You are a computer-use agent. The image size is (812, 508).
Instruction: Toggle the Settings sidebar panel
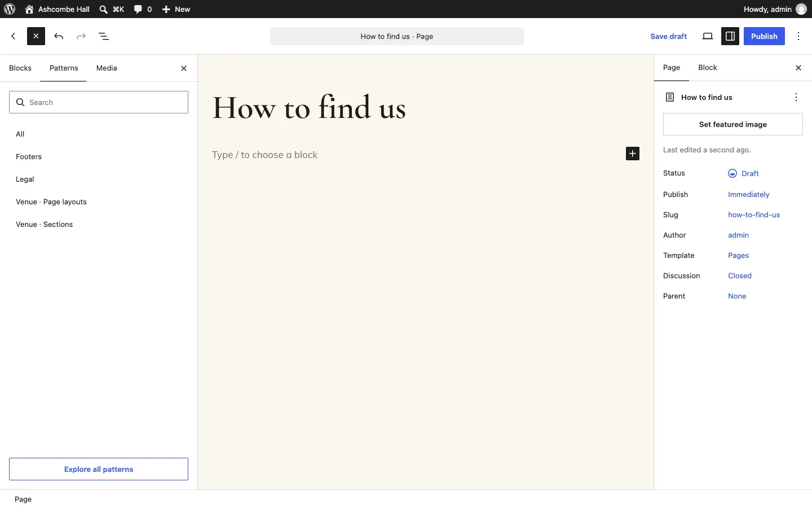pyautogui.click(x=730, y=36)
